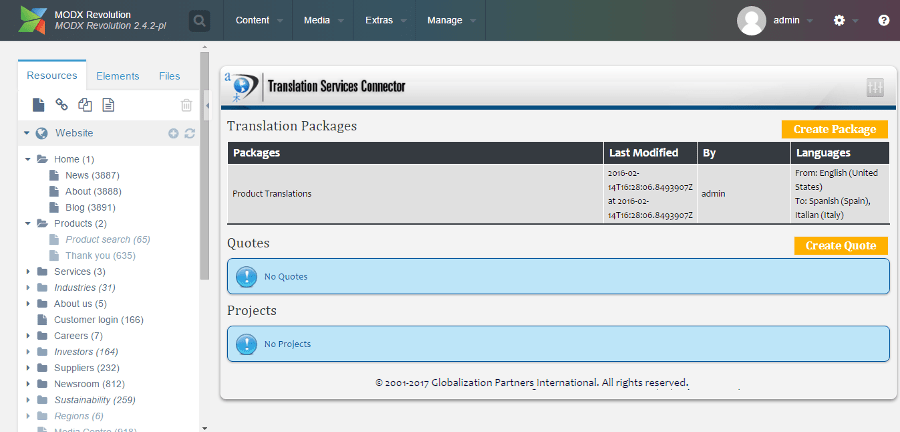900x432 pixels.
Task: Click the Packages column header
Action: point(416,153)
